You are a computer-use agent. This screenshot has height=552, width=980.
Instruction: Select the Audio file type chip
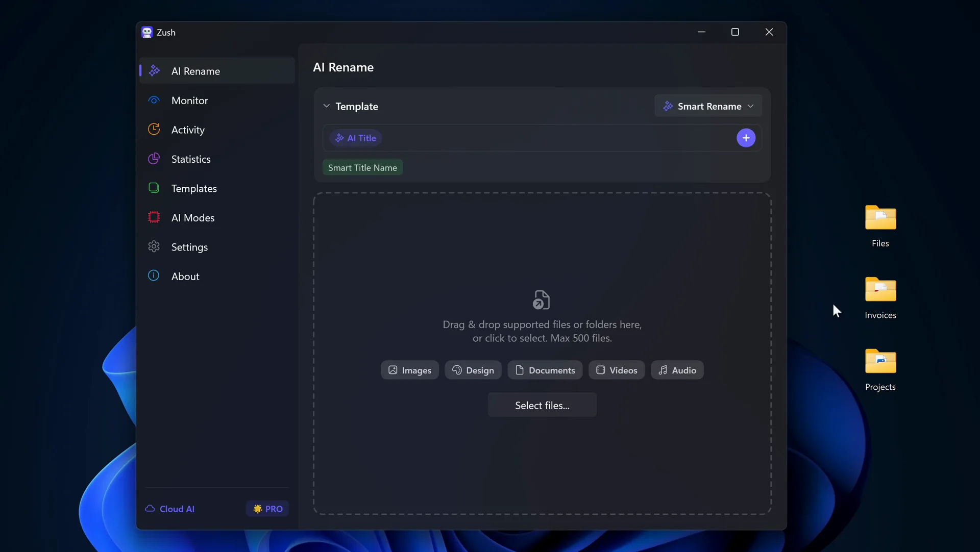(677, 370)
